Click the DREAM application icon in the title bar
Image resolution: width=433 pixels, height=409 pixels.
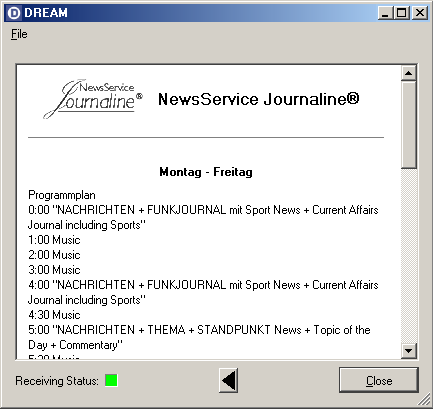[x=14, y=13]
